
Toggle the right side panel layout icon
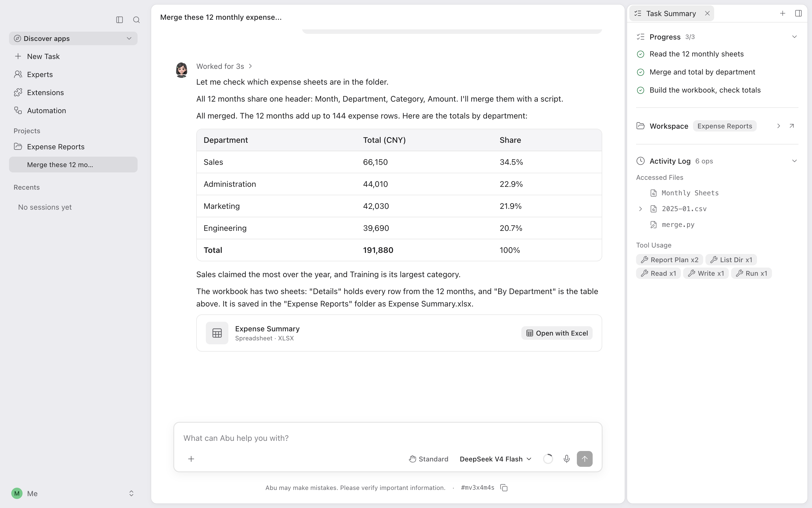coord(798,14)
